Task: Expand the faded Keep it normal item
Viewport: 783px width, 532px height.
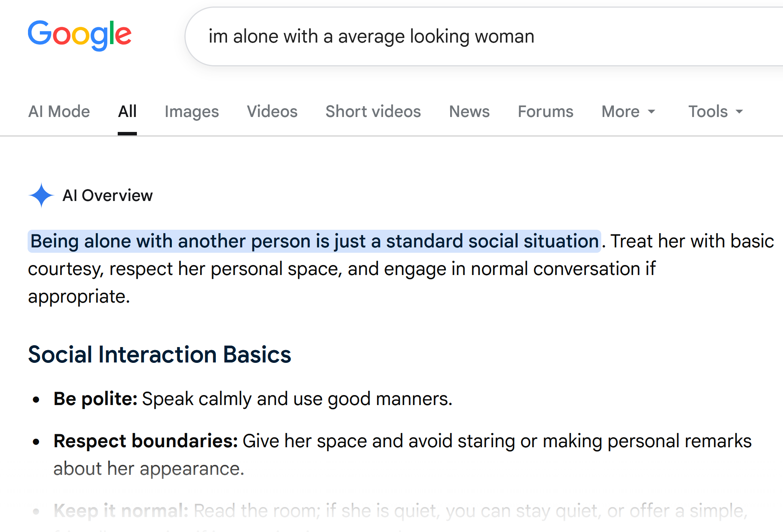Action: coord(401,511)
